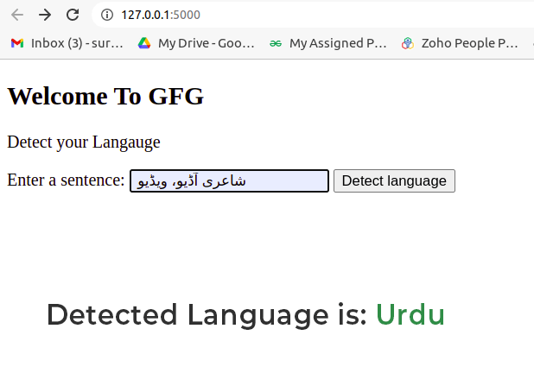Open the Inbox (3) bookmark
The image size is (534, 392).
[77, 43]
